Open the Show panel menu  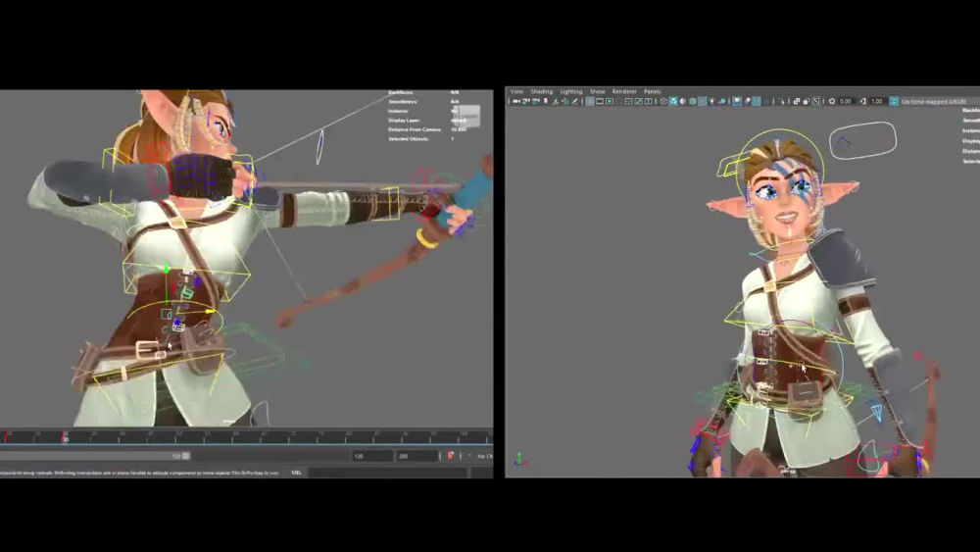[597, 91]
